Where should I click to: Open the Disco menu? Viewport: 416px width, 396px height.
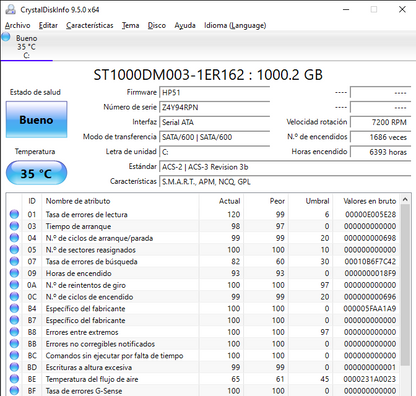(157, 25)
